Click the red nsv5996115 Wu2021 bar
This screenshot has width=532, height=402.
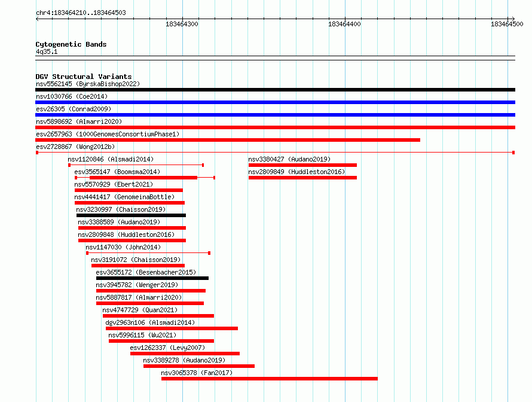click(161, 341)
